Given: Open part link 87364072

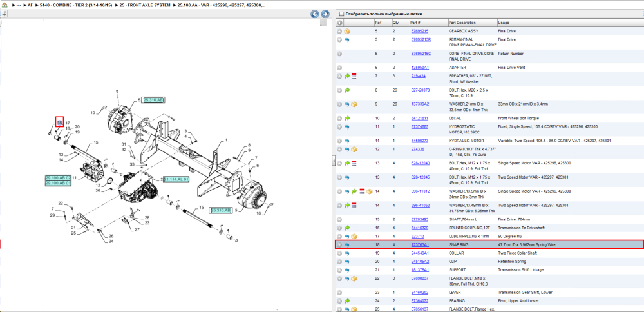Looking at the screenshot, I should tap(420, 301).
